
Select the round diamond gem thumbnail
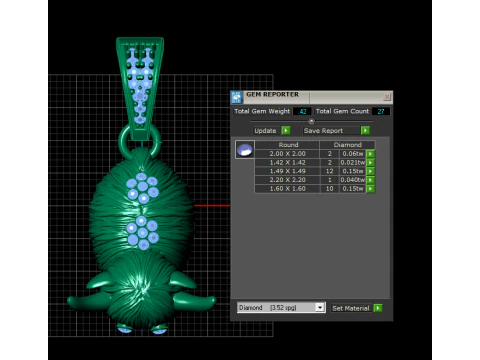(245, 149)
